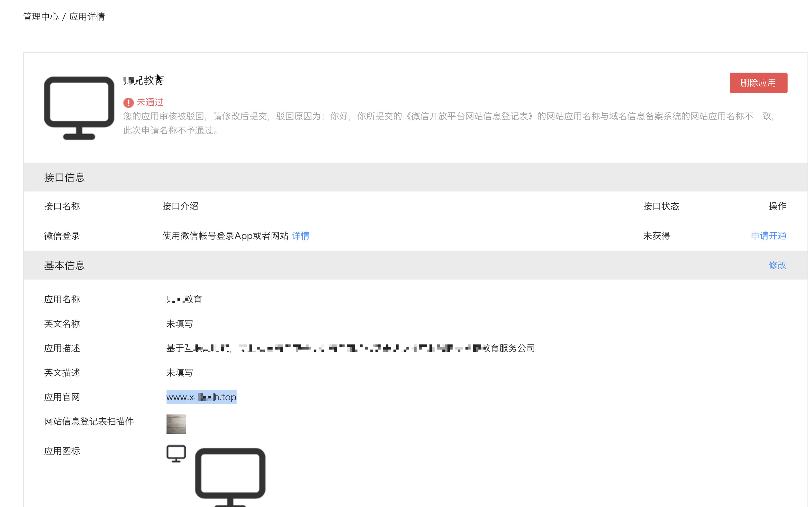Click the app title next to monitor icon
The width and height of the screenshot is (812, 507).
[x=143, y=80]
